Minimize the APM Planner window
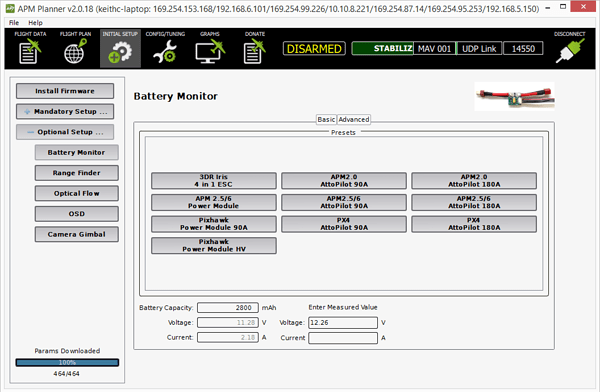The image size is (600, 392). coord(548,7)
